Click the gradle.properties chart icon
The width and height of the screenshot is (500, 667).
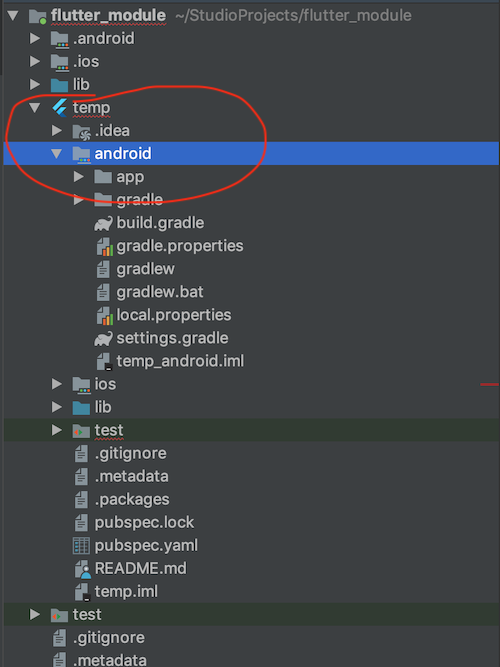tap(104, 246)
